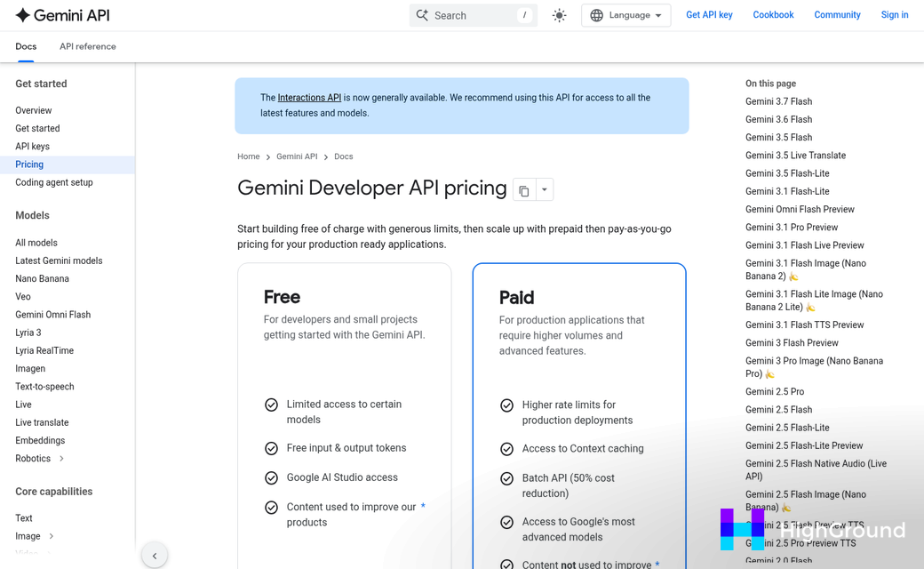
Task: Open API keys in the sidebar
Action: click(x=32, y=146)
